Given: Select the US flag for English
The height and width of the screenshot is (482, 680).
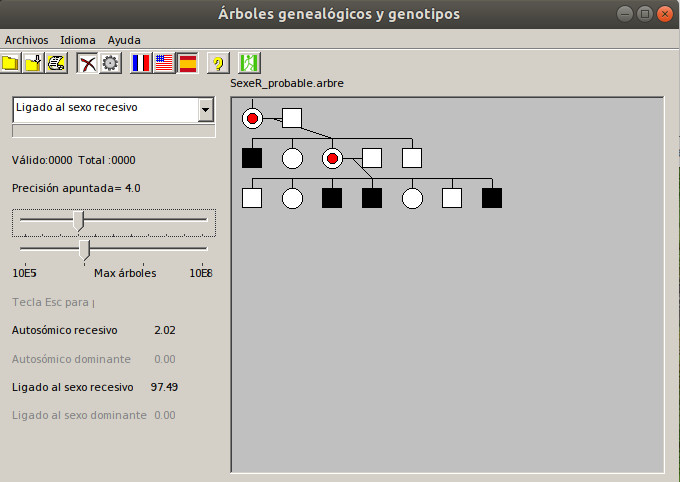Looking at the screenshot, I should [x=164, y=63].
